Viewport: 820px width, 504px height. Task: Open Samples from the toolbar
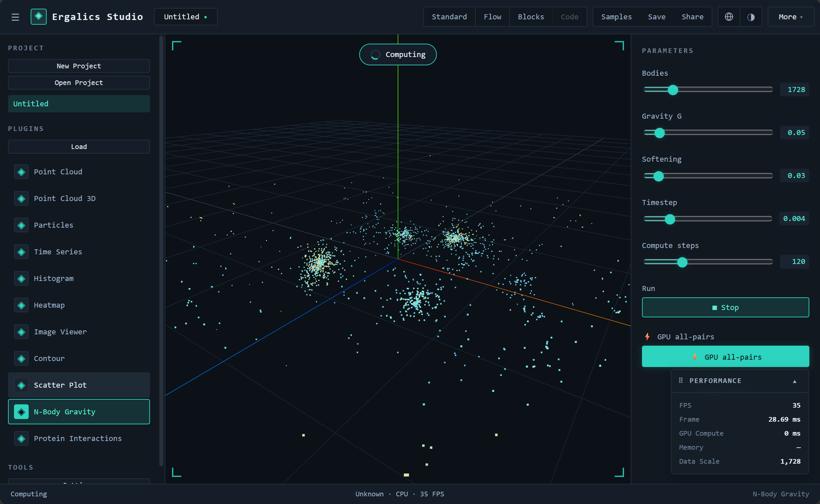(x=616, y=17)
